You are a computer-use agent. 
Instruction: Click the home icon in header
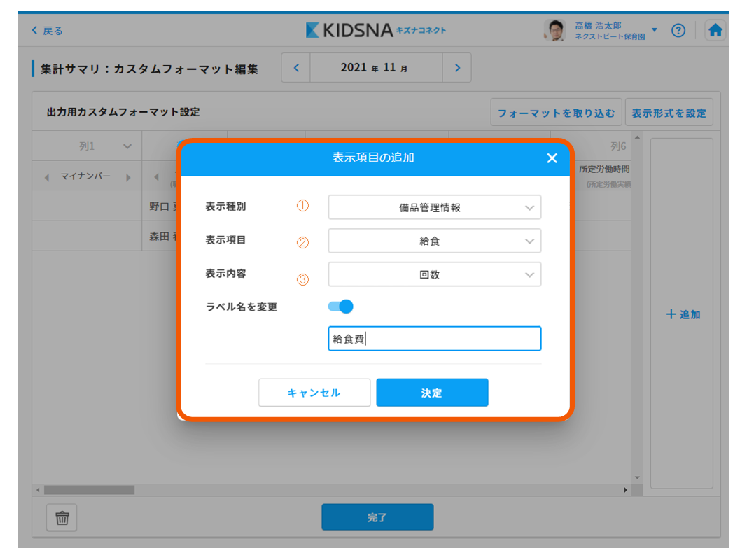point(715,31)
